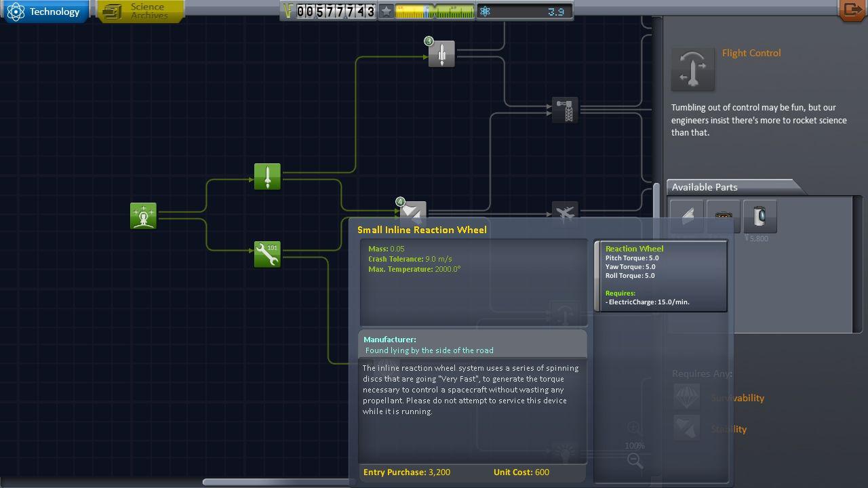Click the ElectricCharge 15.0/min requirement text

click(x=648, y=302)
